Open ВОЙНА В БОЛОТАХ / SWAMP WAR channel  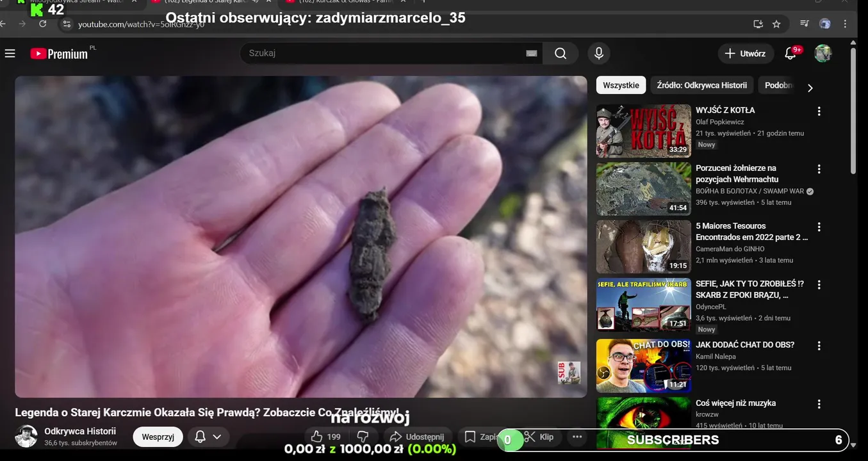pyautogui.click(x=749, y=191)
